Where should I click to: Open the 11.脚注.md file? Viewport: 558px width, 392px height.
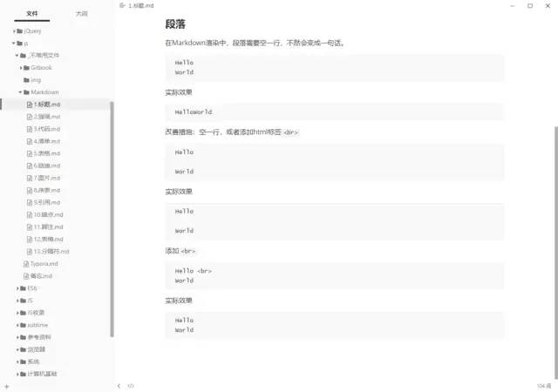click(x=48, y=227)
